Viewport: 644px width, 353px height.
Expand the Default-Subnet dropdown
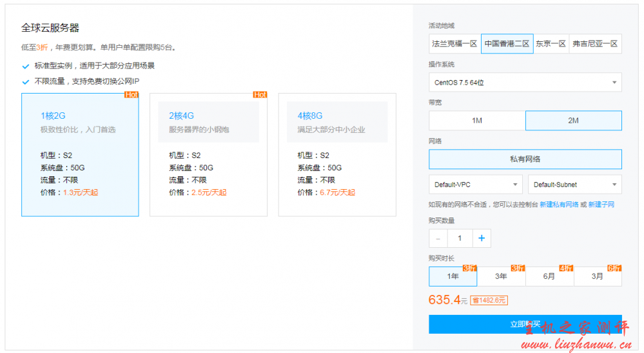tap(575, 185)
